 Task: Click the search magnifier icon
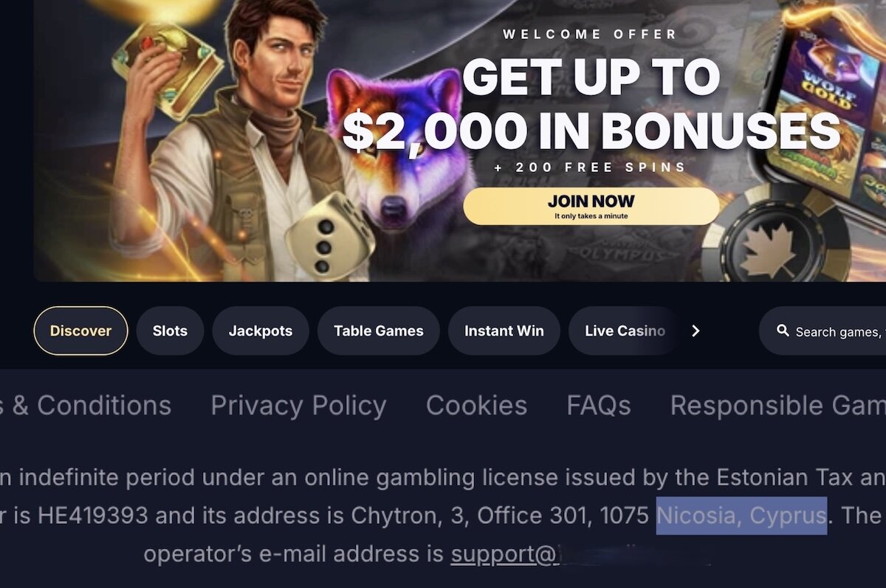click(x=783, y=331)
